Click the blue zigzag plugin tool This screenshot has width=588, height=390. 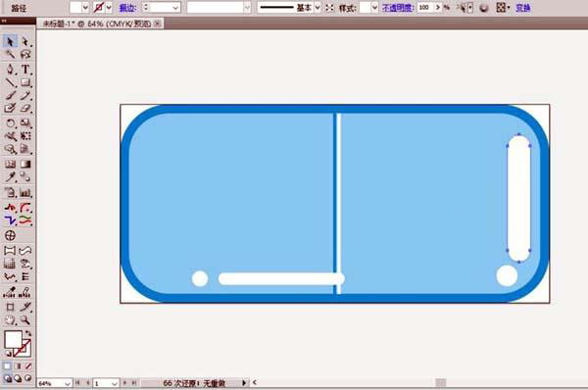10,220
